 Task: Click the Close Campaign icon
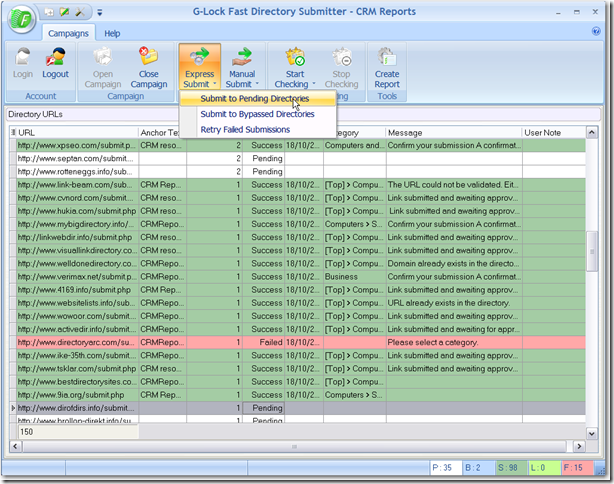(x=148, y=58)
